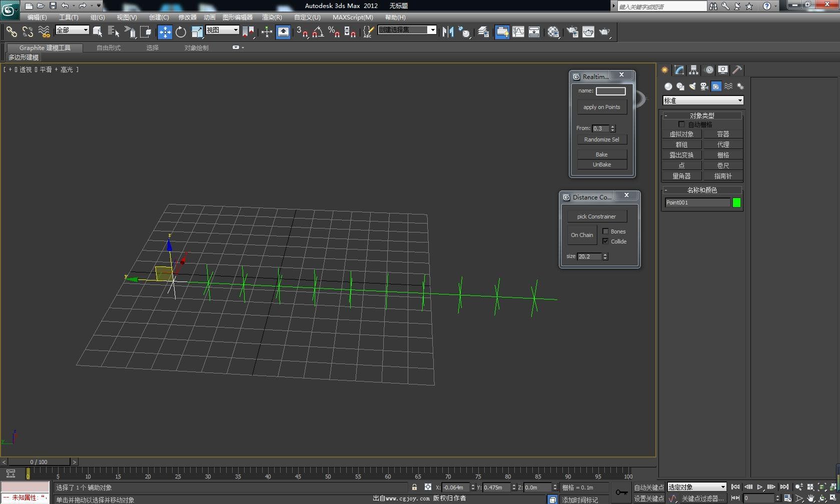Toggle the keyboard shortcut override icon
The image size is (840, 504).
click(283, 32)
